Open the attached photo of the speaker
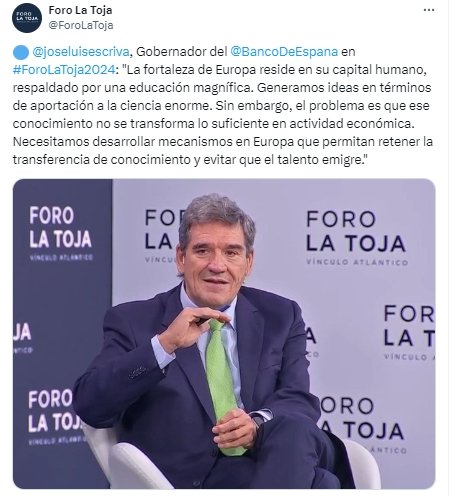 coord(224,334)
